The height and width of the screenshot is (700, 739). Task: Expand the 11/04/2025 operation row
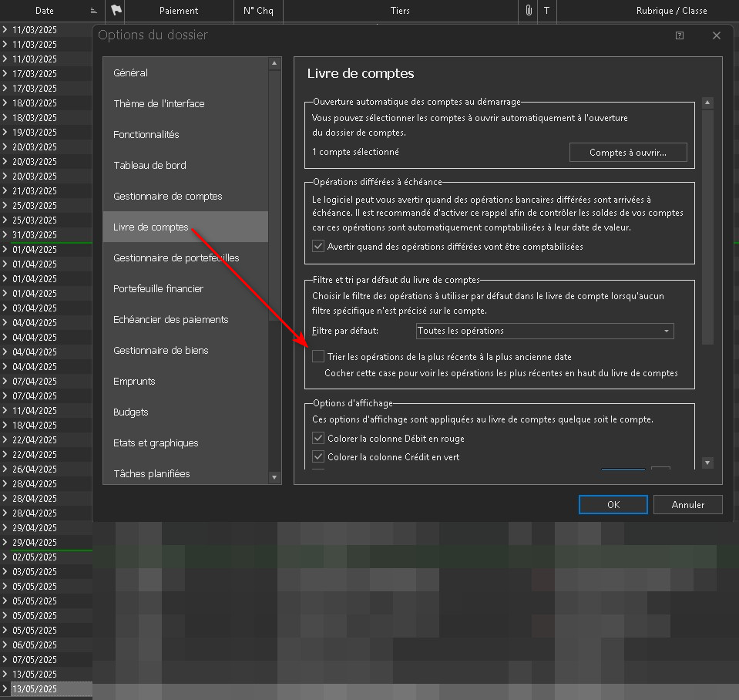(5, 410)
